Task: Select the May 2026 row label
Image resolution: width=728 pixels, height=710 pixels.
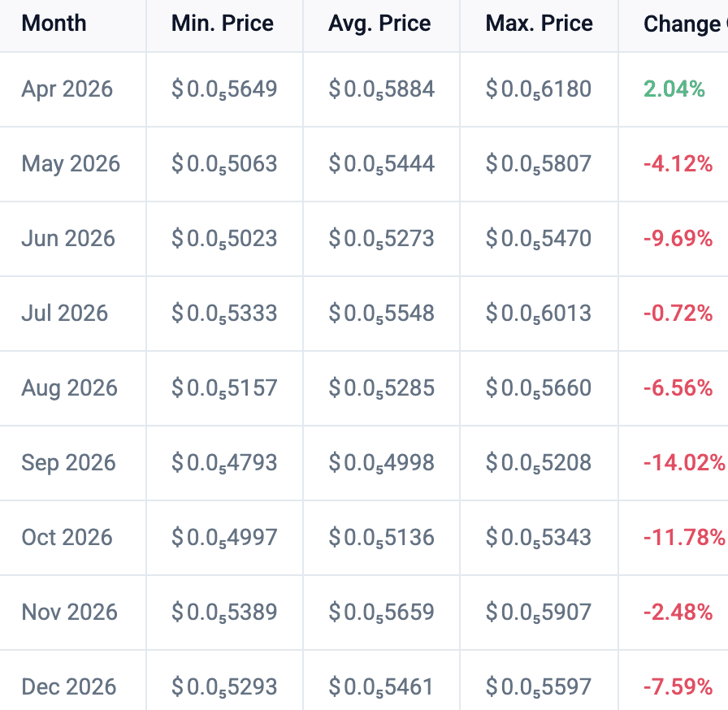Action: point(71,163)
